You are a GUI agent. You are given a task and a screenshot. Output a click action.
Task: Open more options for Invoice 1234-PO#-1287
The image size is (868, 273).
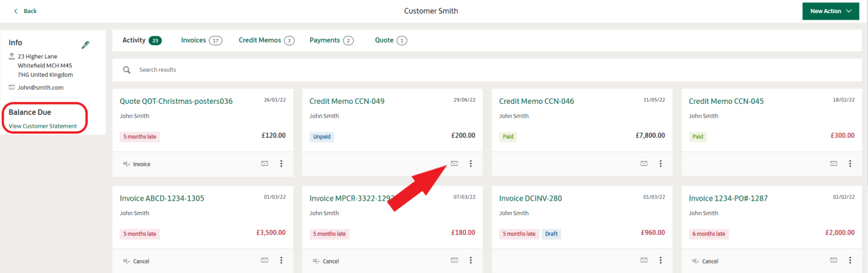coord(850,260)
